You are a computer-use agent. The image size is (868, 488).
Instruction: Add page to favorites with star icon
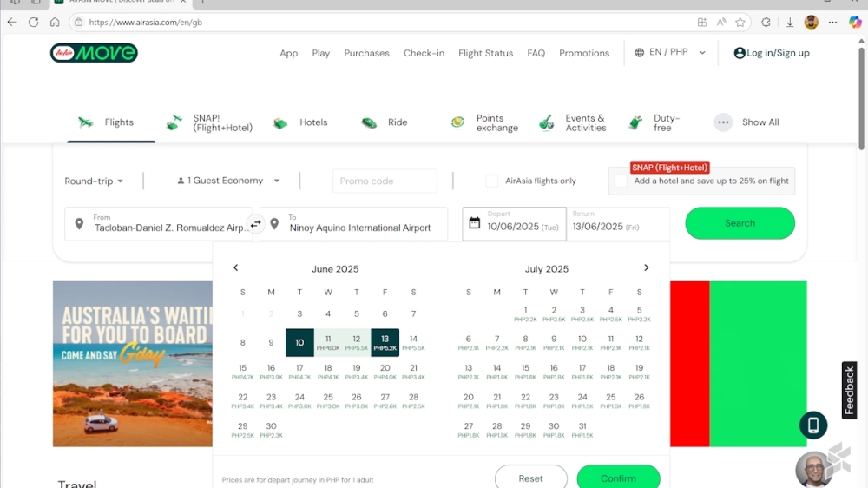tap(740, 23)
